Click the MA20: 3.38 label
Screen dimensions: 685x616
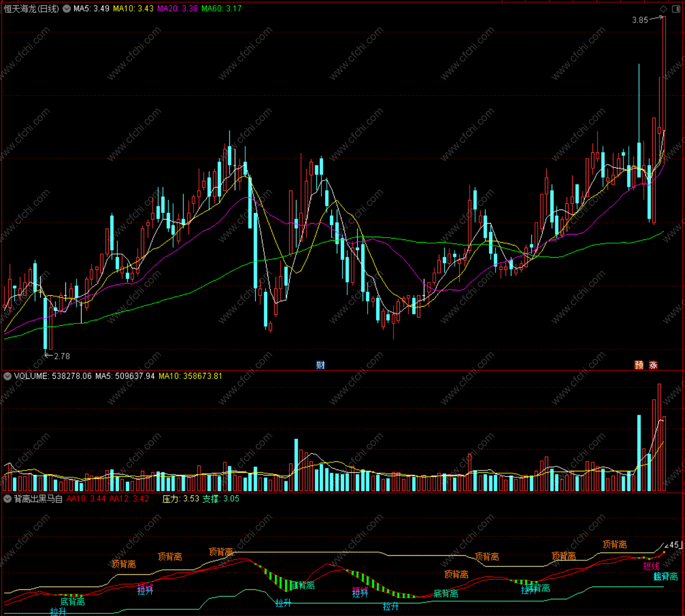[x=177, y=9]
